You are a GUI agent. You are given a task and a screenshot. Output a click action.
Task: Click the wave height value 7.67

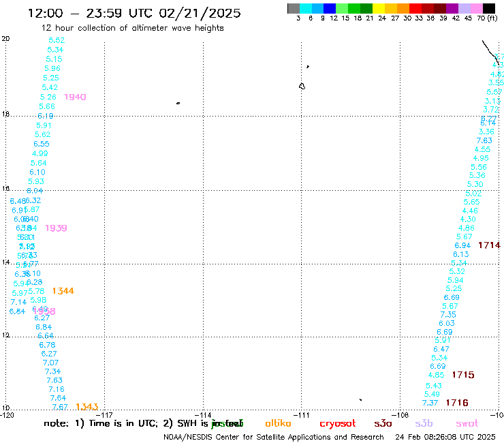[x=60, y=407]
